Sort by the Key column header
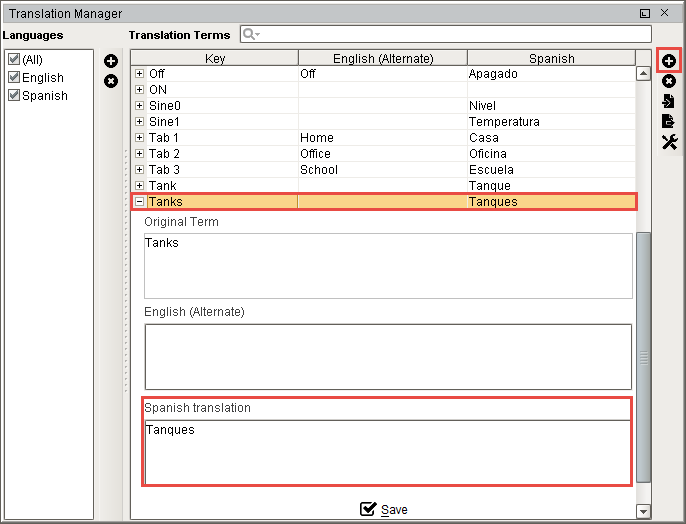Viewport: 686px width, 524px height. coord(215,59)
